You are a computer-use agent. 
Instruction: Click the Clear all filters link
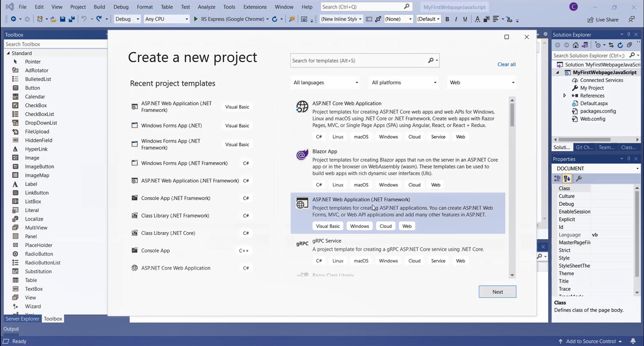point(506,64)
